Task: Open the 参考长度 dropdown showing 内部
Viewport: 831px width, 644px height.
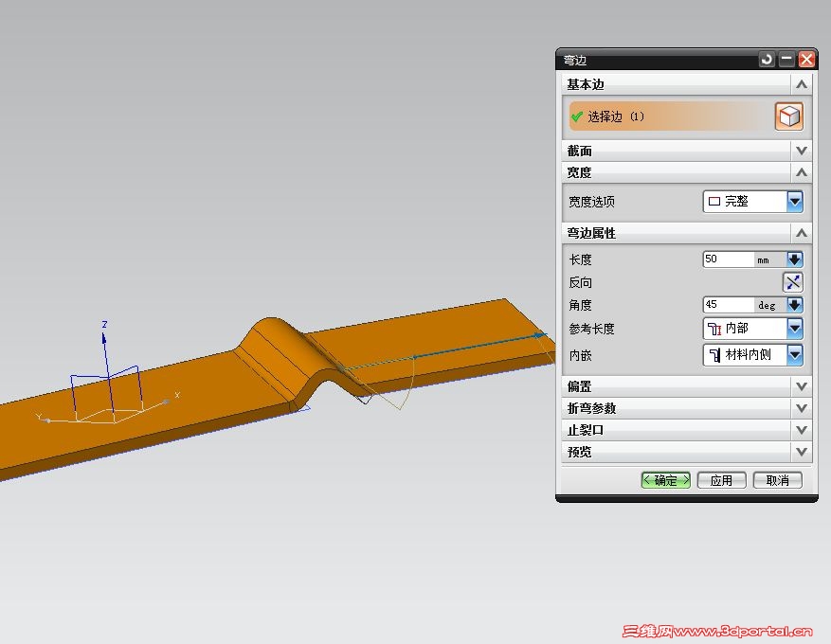Action: (752, 329)
